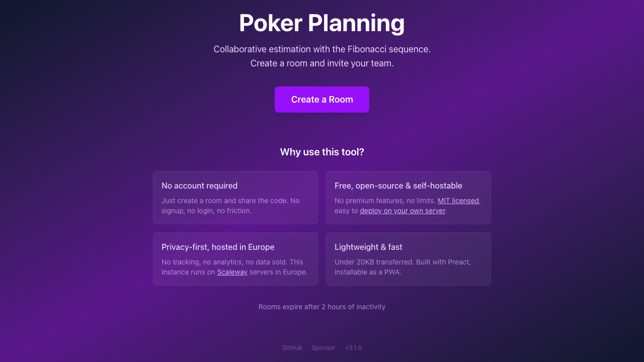Click the v3.1.0 version label
This screenshot has height=362, width=644.
tap(353, 348)
